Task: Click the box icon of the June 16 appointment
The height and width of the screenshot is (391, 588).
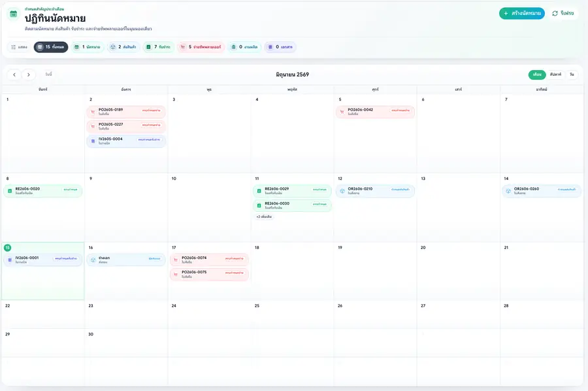Action: [x=93, y=260]
